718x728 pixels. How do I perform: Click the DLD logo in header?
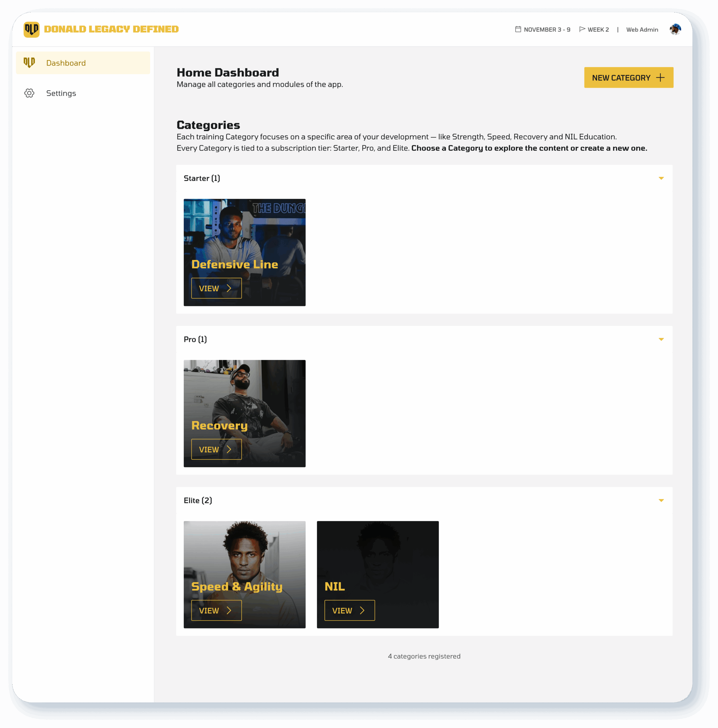[x=31, y=29]
